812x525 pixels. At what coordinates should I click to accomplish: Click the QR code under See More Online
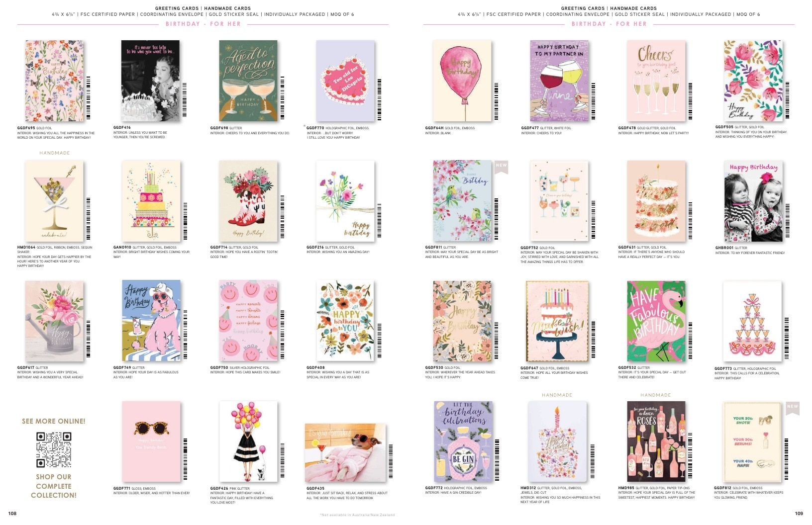point(54,450)
